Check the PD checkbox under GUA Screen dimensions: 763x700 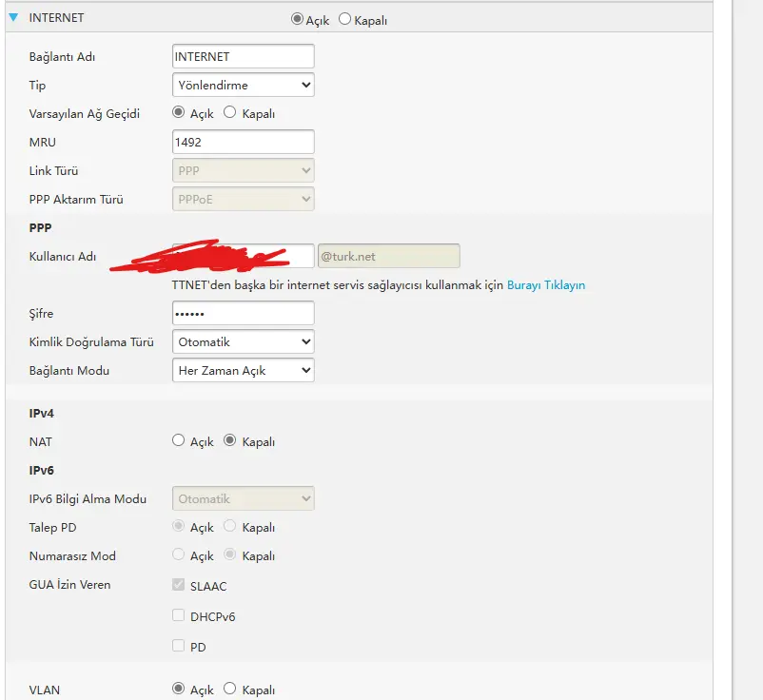(x=179, y=646)
